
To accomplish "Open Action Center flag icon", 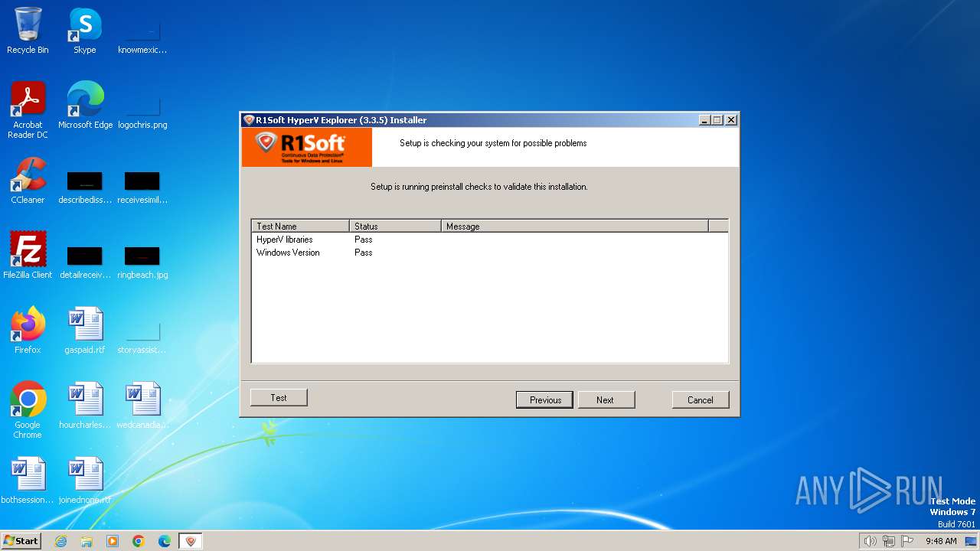I will (907, 541).
